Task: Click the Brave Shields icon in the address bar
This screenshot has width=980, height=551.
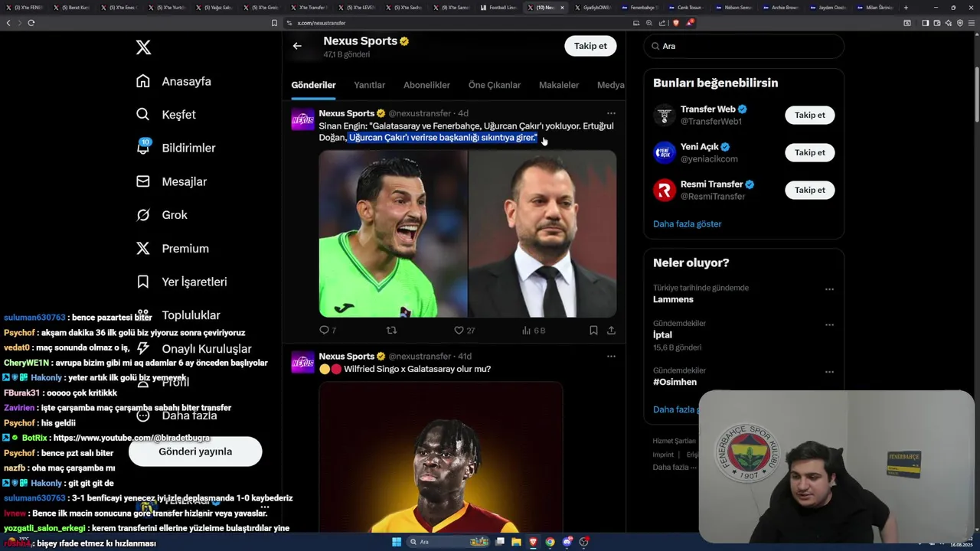Action: tap(676, 23)
